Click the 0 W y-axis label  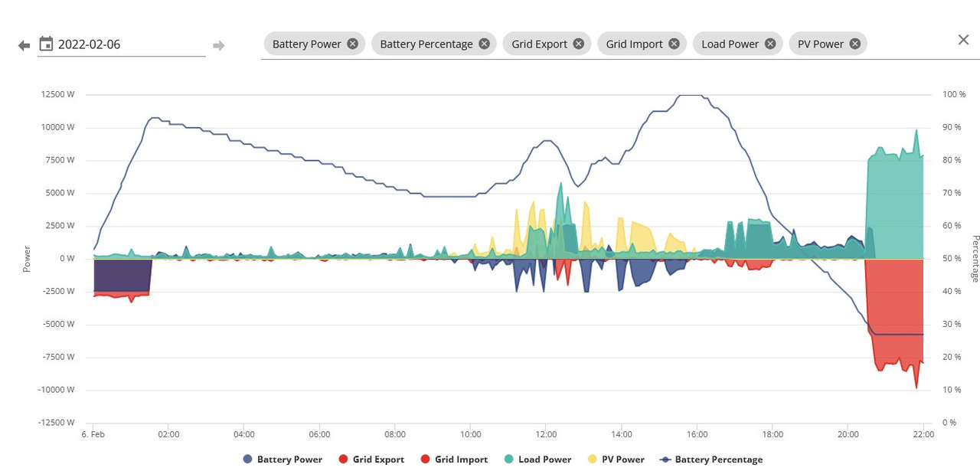pos(67,259)
